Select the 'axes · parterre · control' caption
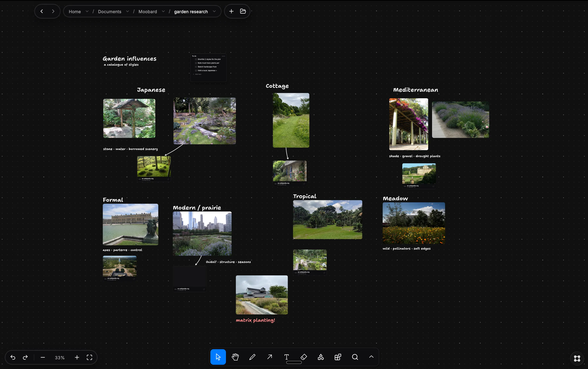Viewport: 588px width, 369px height. pyautogui.click(x=122, y=250)
